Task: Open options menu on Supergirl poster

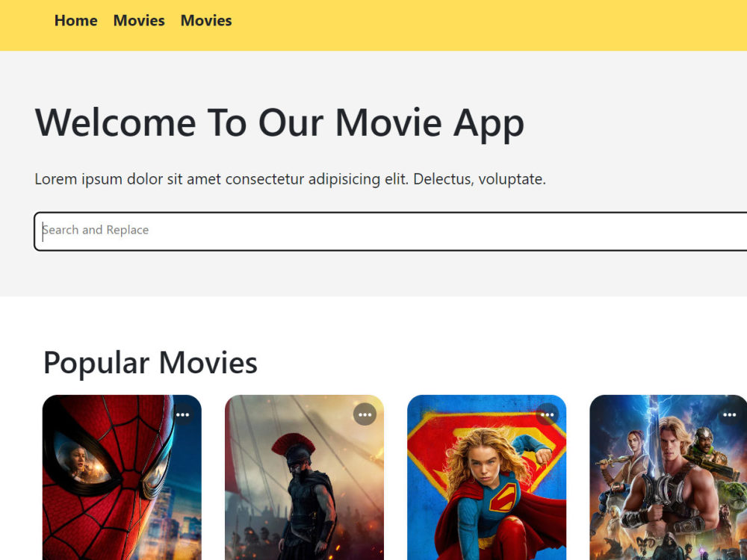Action: pos(547,414)
